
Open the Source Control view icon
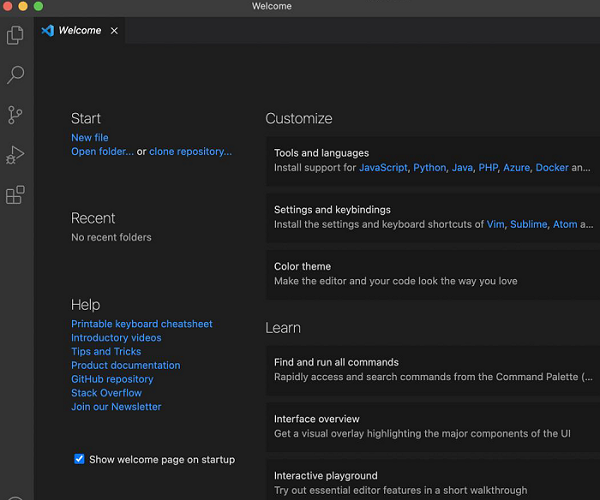point(15,115)
